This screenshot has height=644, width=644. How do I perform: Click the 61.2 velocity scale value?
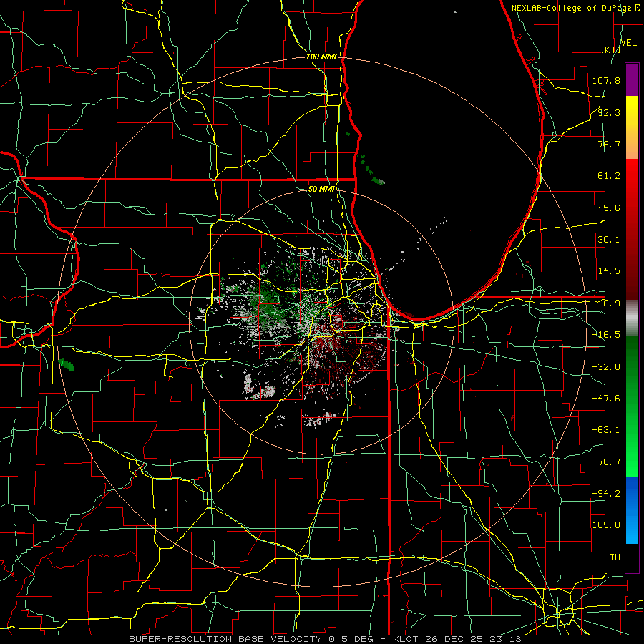click(609, 176)
